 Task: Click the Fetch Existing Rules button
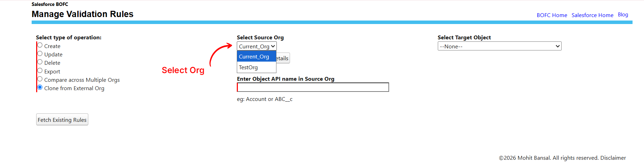(x=62, y=120)
